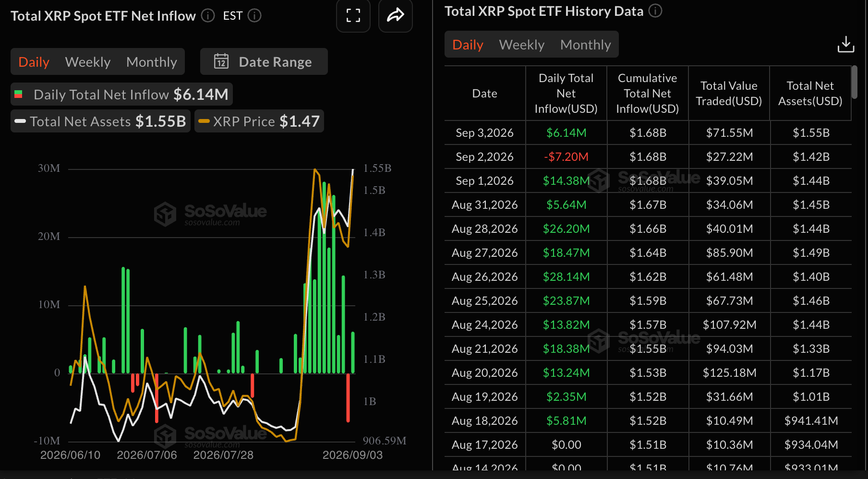Click the $107.92M traded value
The height and width of the screenshot is (479, 868).
pyautogui.click(x=730, y=325)
